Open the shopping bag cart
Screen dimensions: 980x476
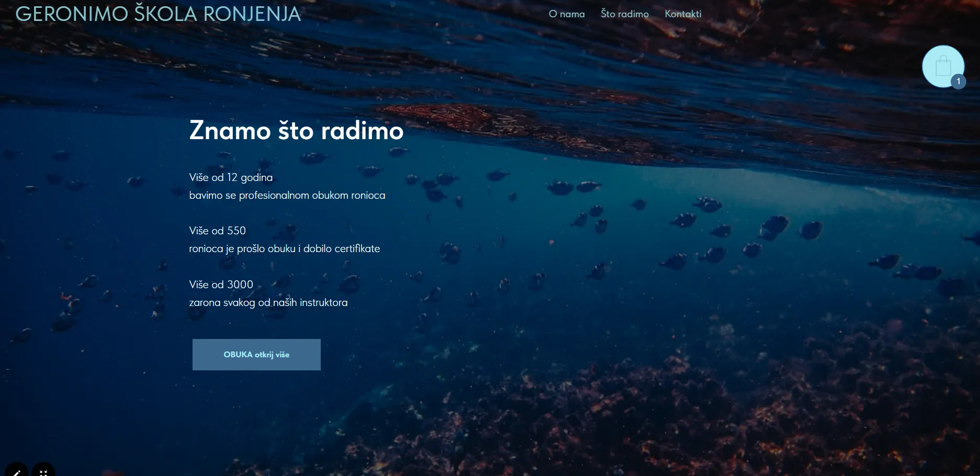pos(942,66)
